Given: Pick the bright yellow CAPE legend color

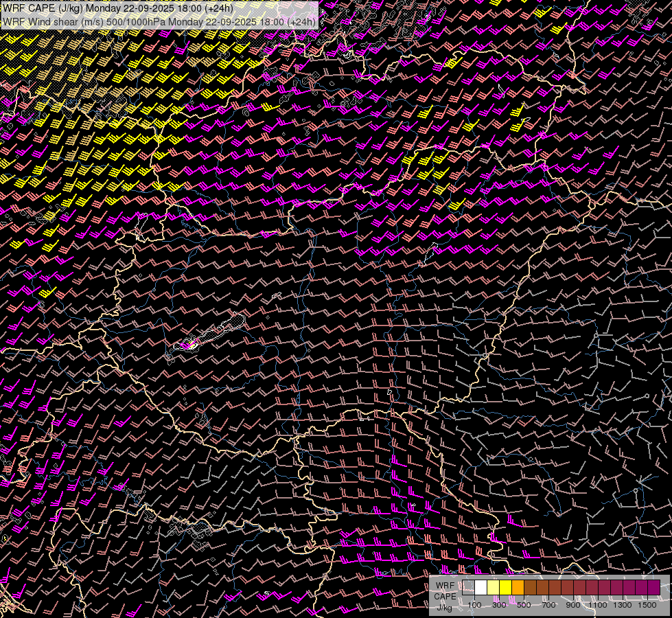Looking at the screenshot, I should pyautogui.click(x=506, y=587).
